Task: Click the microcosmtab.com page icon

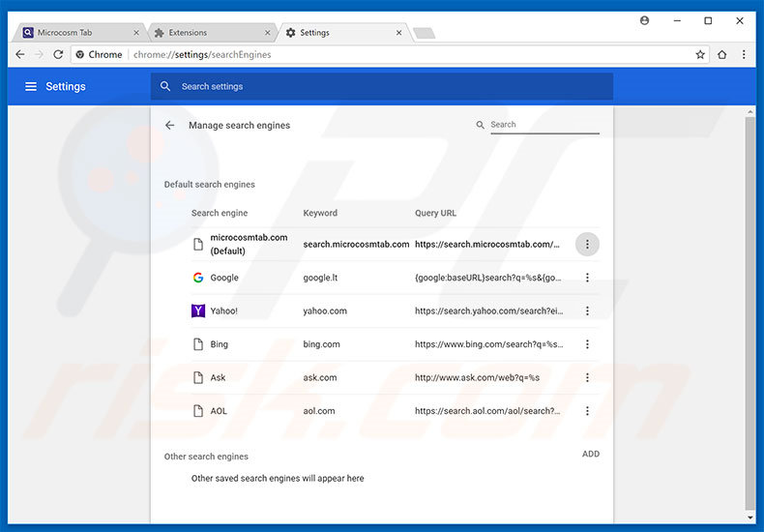Action: pyautogui.click(x=198, y=244)
